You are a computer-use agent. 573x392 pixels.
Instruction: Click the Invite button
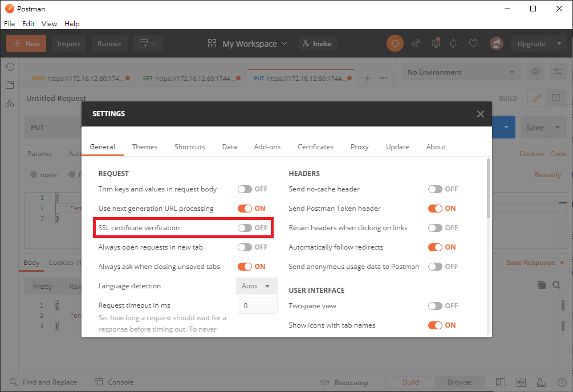coord(318,43)
